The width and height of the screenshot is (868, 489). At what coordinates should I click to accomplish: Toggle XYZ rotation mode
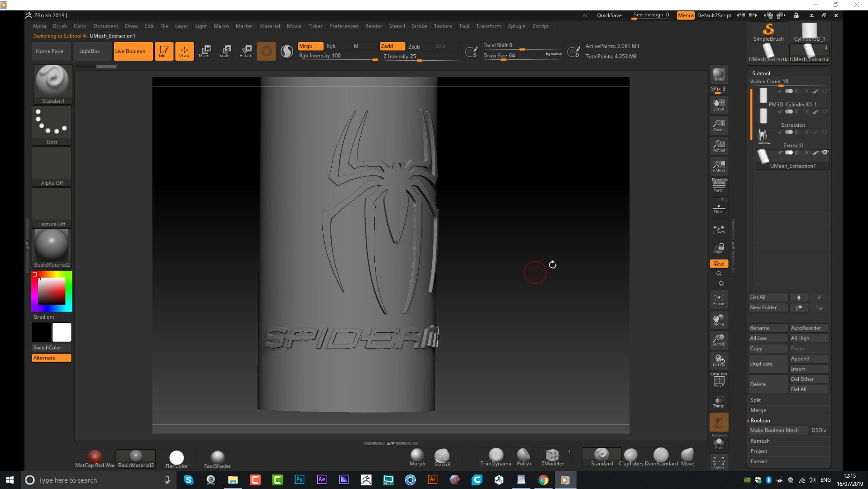pyautogui.click(x=719, y=264)
